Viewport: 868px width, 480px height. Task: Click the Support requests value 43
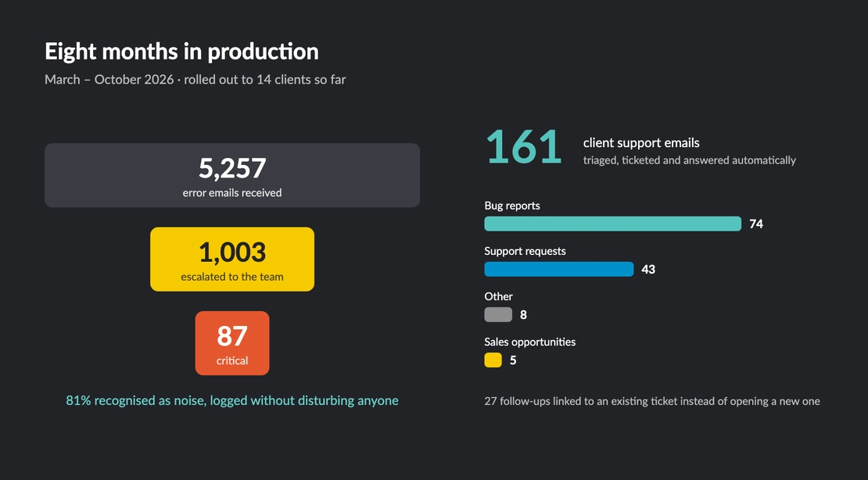click(x=648, y=269)
